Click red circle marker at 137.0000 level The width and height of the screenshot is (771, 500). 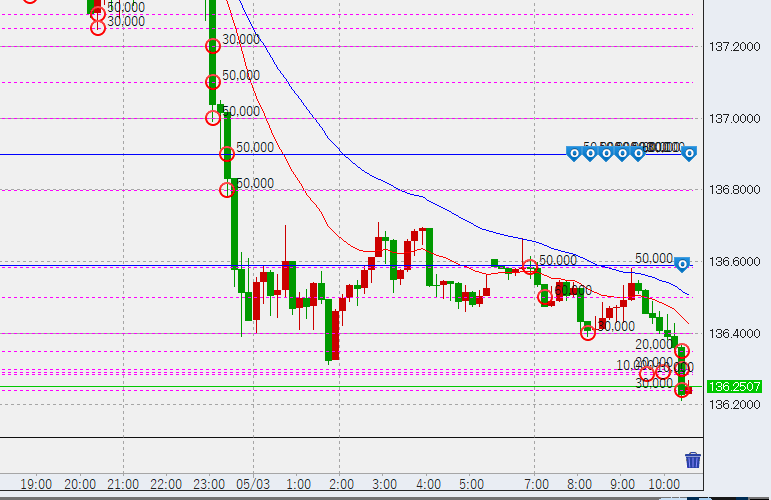(x=212, y=118)
